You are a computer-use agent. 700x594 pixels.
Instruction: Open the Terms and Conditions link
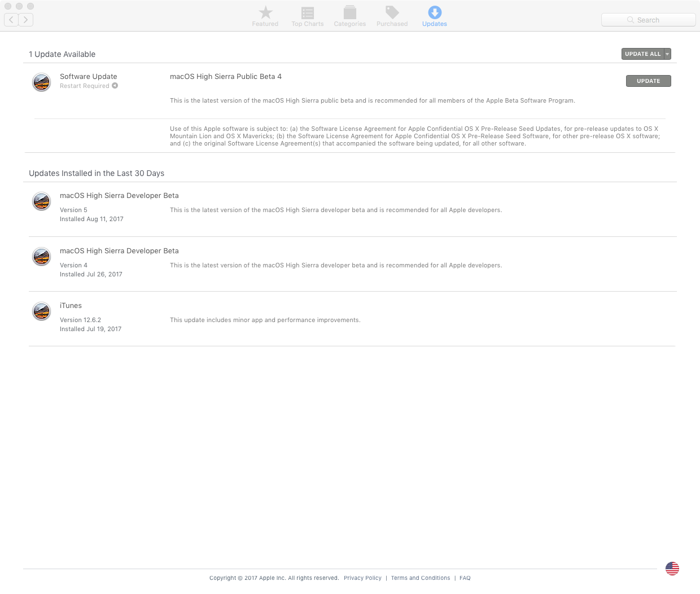[421, 578]
